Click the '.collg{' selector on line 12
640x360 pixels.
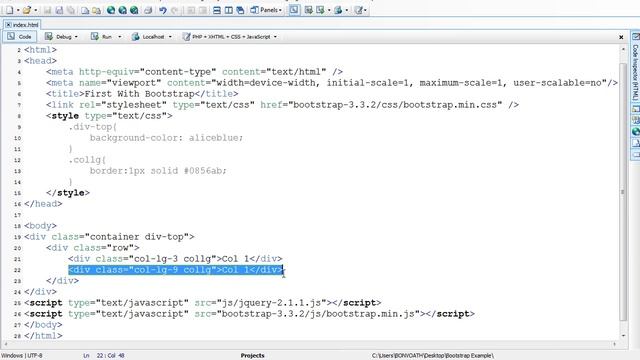[x=87, y=160]
